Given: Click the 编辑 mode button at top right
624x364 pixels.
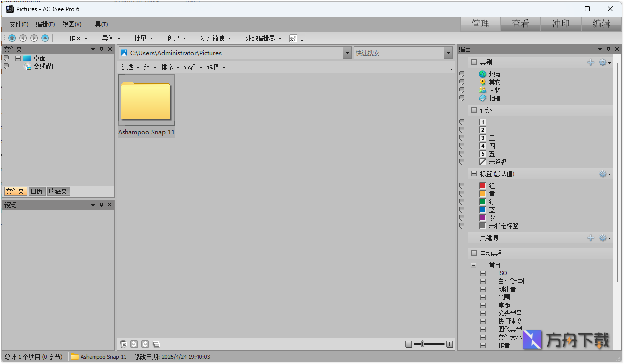Looking at the screenshot, I should click(601, 24).
